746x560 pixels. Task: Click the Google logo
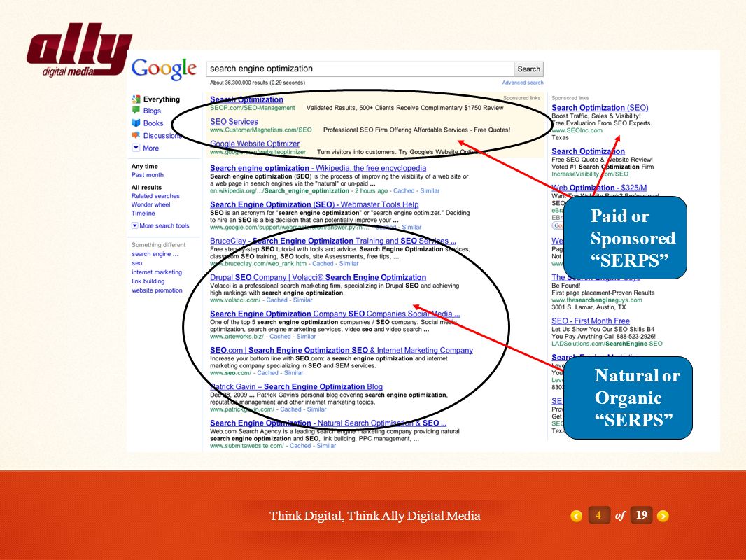click(x=164, y=69)
